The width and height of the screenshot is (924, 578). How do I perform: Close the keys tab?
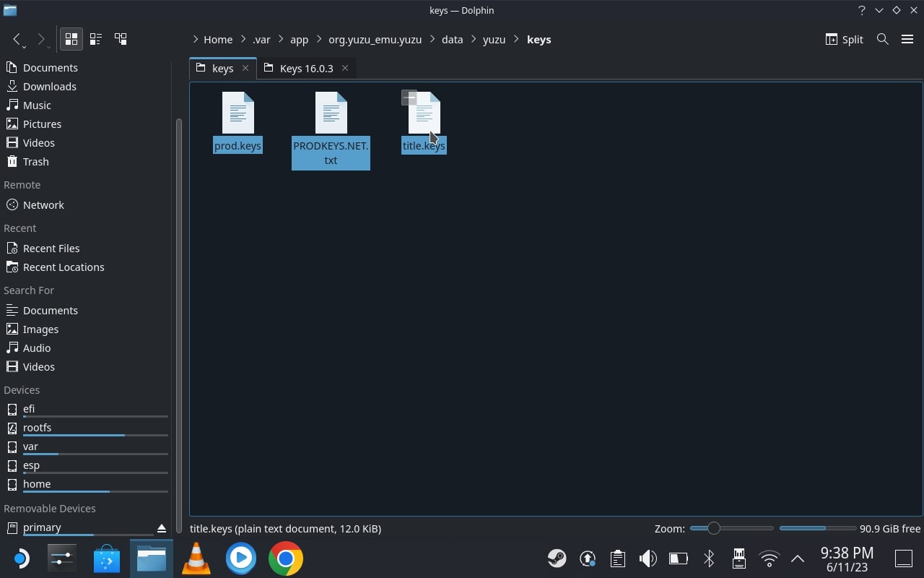[245, 68]
